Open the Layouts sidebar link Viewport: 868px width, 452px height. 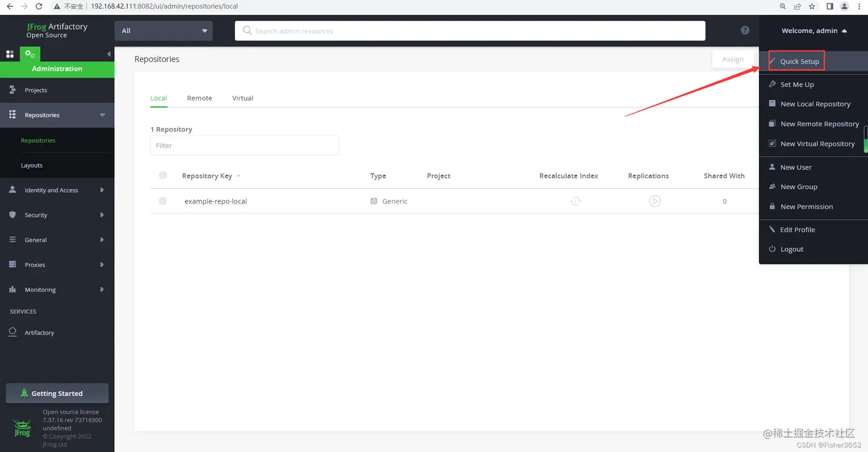pos(32,165)
